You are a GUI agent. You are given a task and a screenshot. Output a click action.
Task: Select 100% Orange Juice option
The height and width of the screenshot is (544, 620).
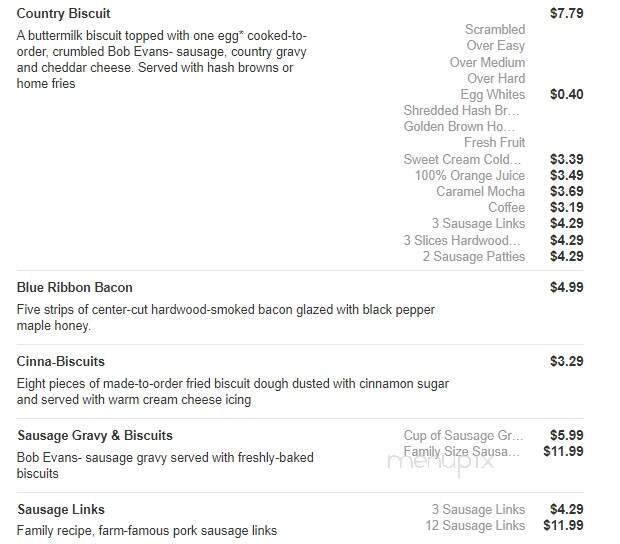(x=470, y=175)
